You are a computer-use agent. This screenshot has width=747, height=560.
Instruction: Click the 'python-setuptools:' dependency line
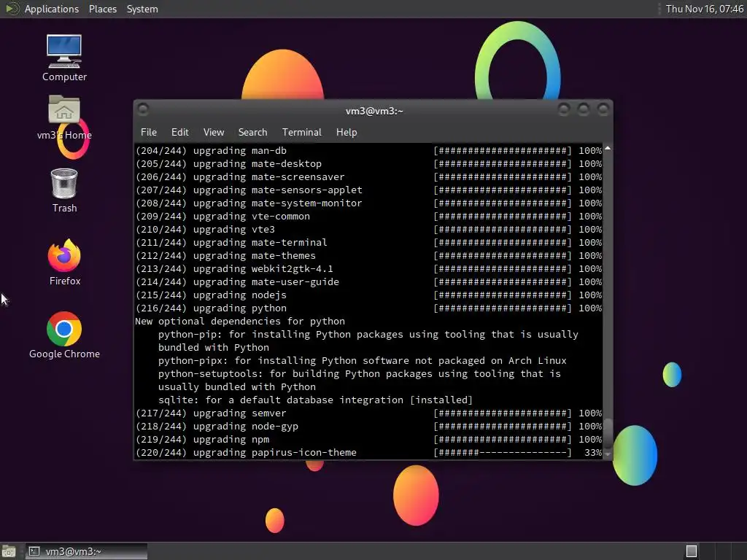pyautogui.click(x=359, y=374)
